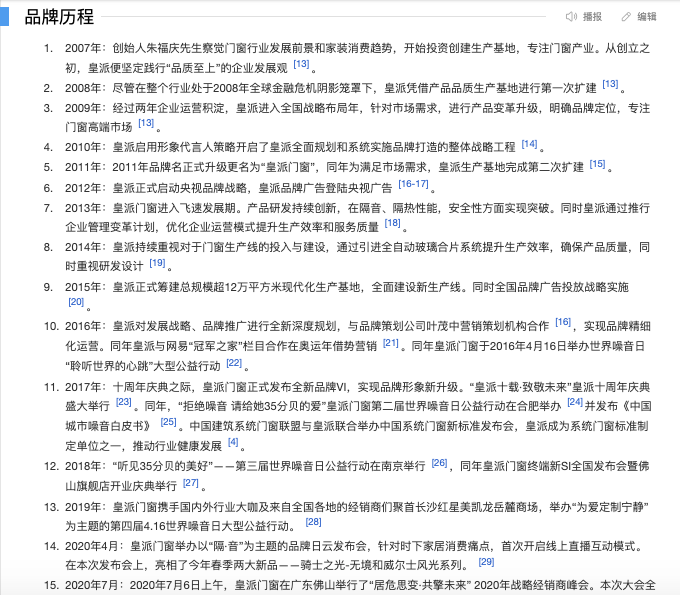Click the 品牌历程 section heading
This screenshot has height=595, width=680.
pyautogui.click(x=59, y=17)
